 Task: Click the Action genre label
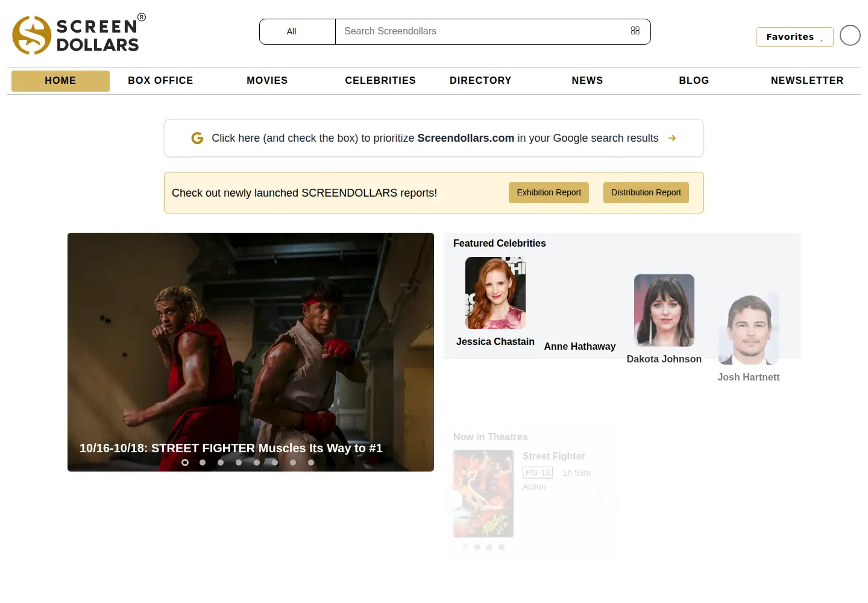(534, 487)
